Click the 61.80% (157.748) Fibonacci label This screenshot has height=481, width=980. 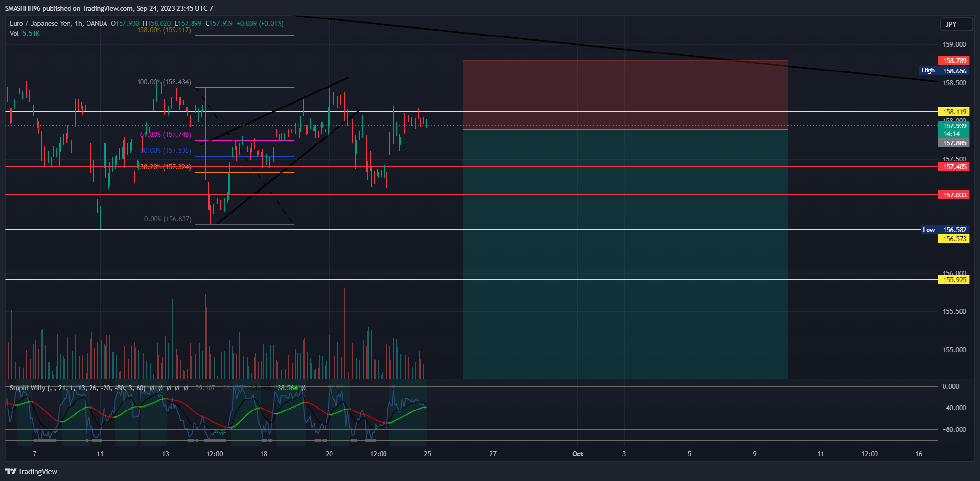[165, 134]
